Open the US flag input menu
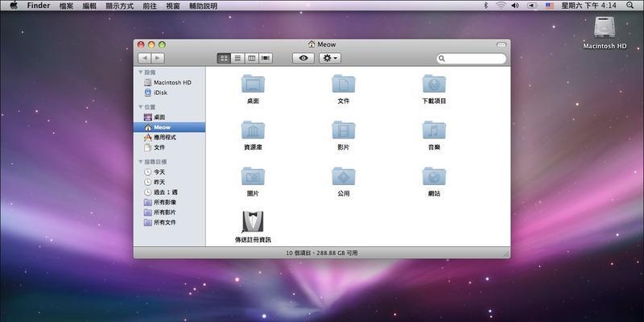The image size is (644, 322). click(x=550, y=6)
